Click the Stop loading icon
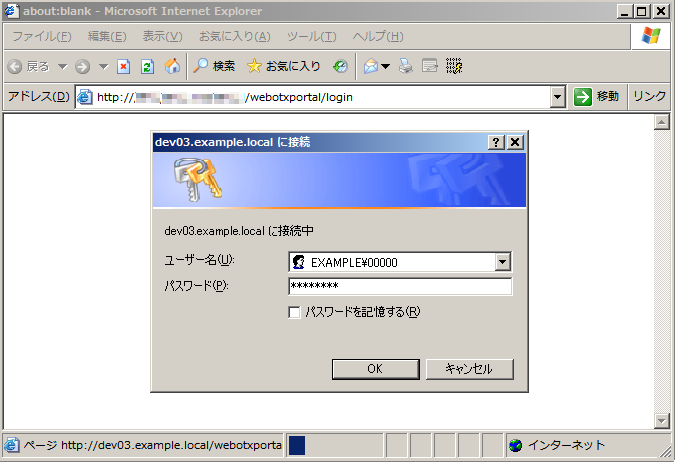This screenshot has width=675, height=462. coord(124,67)
